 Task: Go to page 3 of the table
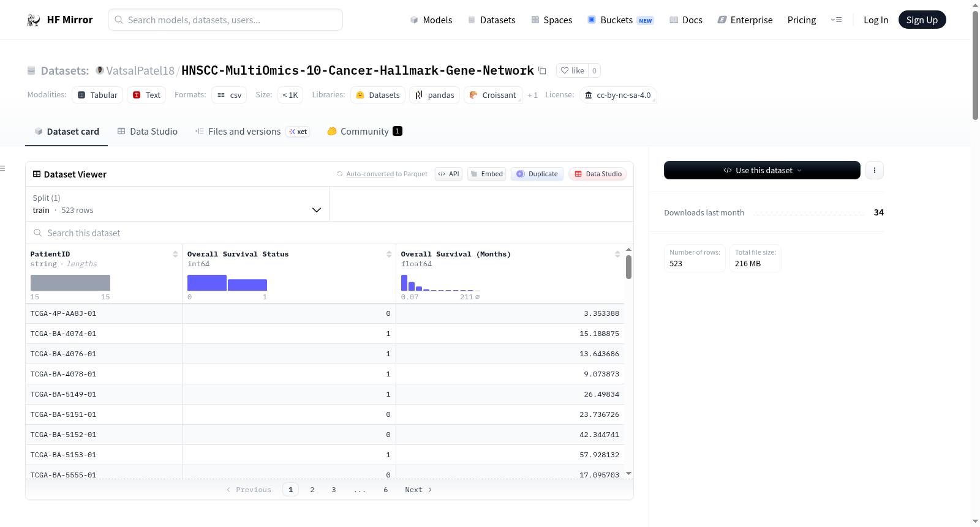(x=334, y=490)
